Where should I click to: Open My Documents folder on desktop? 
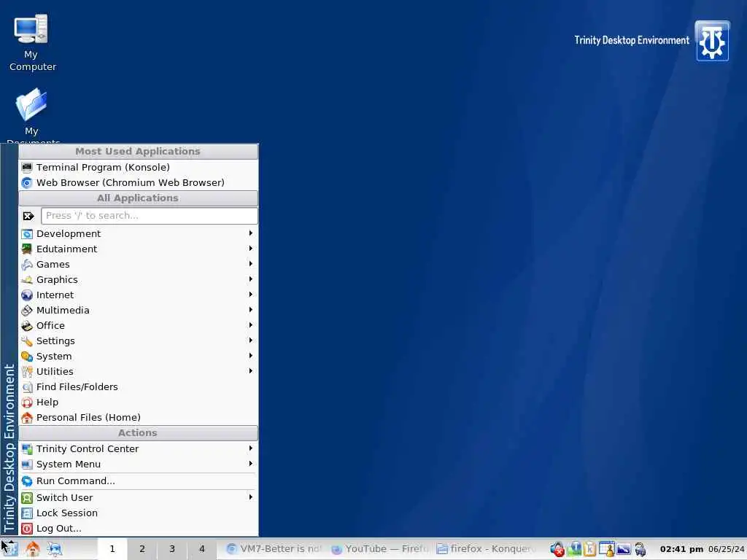point(31,116)
